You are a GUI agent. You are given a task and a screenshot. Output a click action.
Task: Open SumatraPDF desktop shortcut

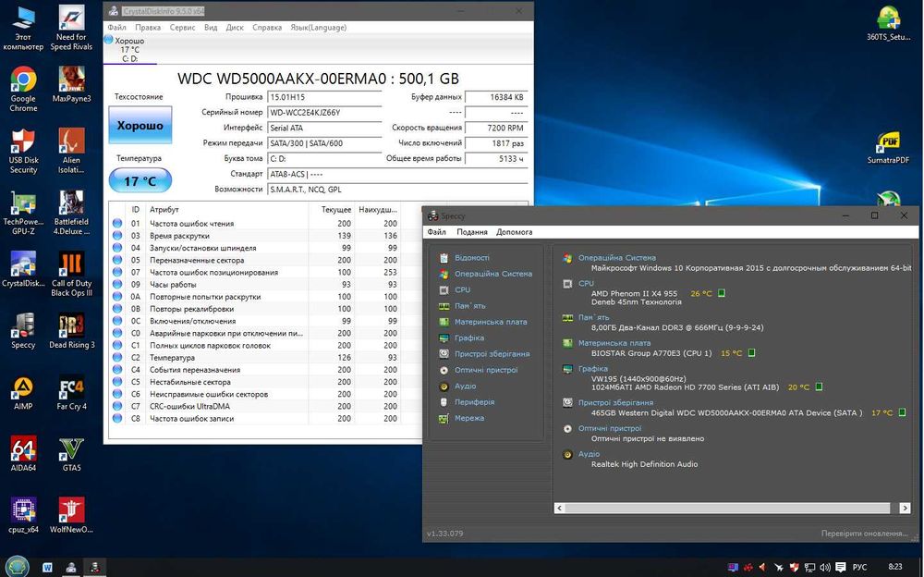888,146
